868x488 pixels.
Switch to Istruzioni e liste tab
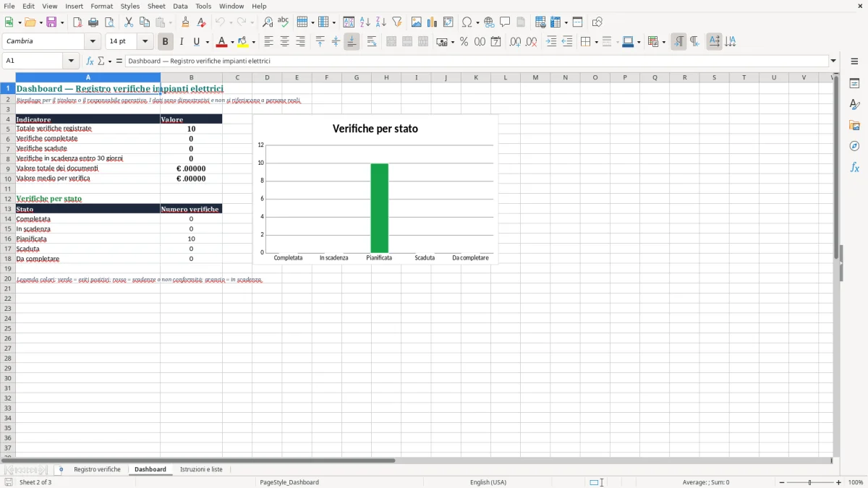tap(201, 469)
